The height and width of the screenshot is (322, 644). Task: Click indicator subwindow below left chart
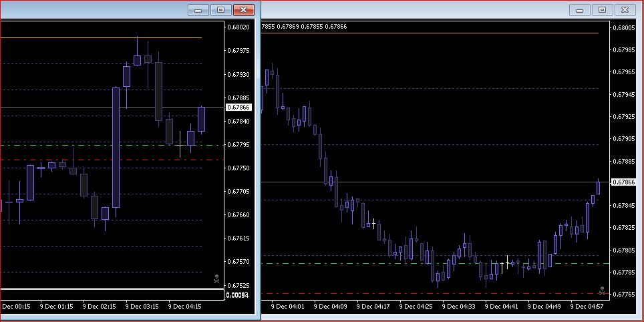[x=112, y=295]
